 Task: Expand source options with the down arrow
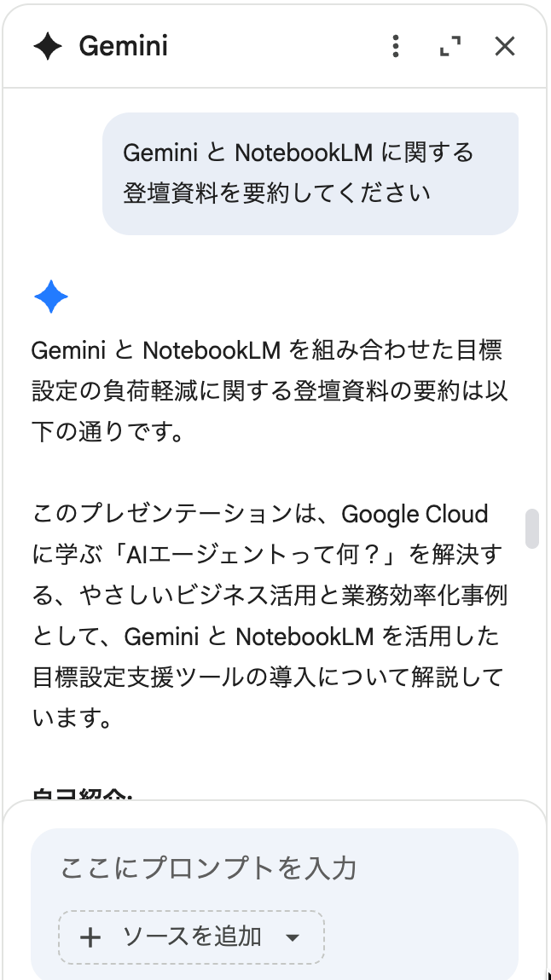pyautogui.click(x=293, y=937)
